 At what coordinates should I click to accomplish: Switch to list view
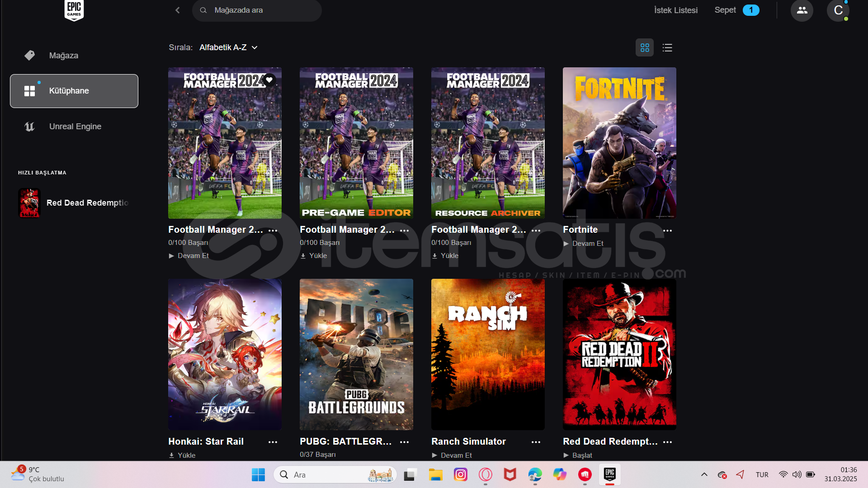click(x=667, y=47)
